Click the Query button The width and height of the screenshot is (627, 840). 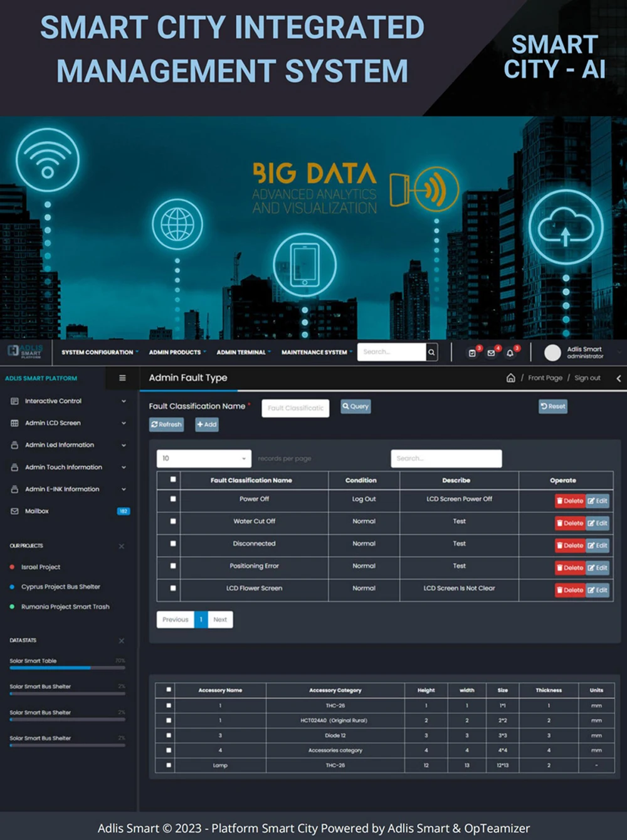tap(356, 406)
